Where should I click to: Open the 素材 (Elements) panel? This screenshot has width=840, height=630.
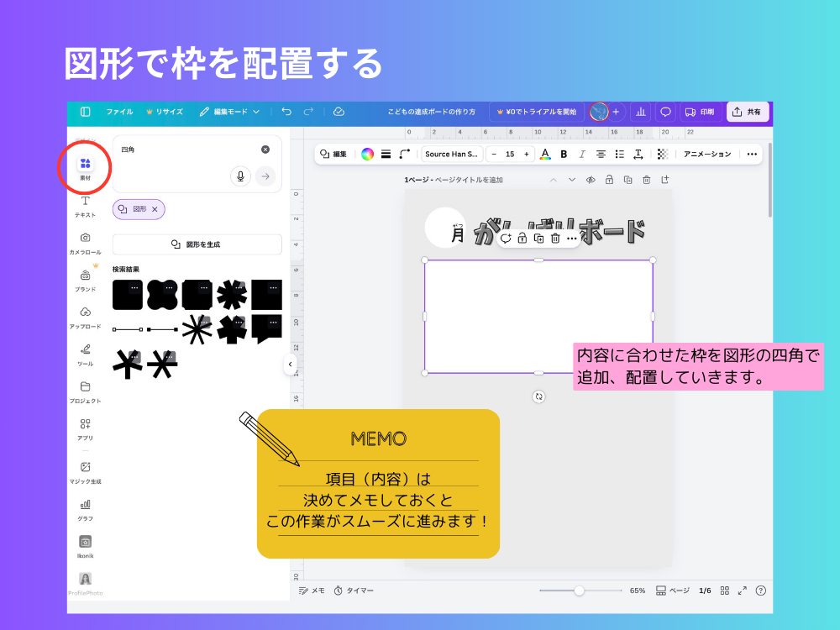coord(84,166)
